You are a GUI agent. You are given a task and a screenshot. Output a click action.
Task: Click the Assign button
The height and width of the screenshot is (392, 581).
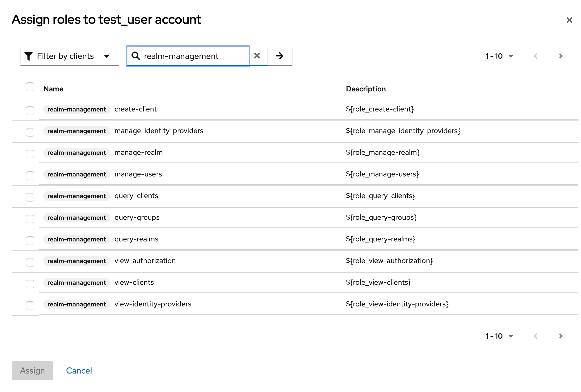pyautogui.click(x=32, y=371)
